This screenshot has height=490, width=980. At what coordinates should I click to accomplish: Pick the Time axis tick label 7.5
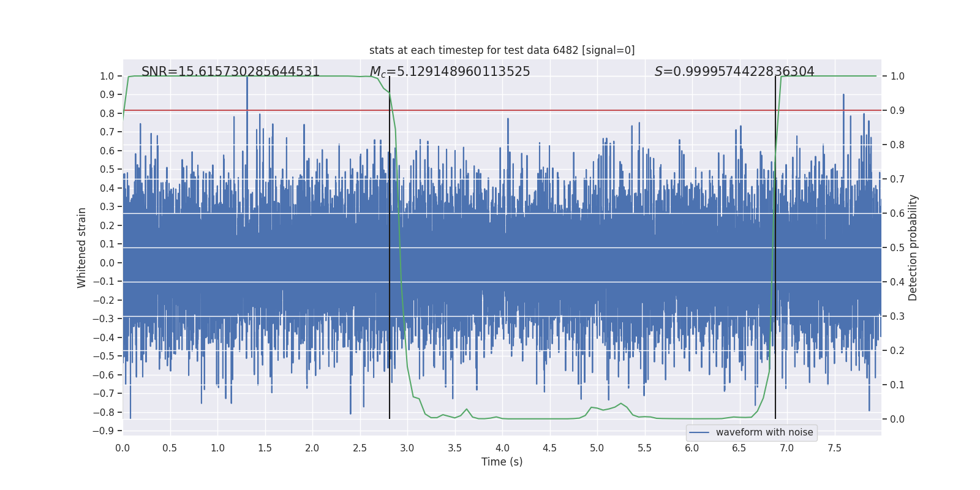coord(834,448)
